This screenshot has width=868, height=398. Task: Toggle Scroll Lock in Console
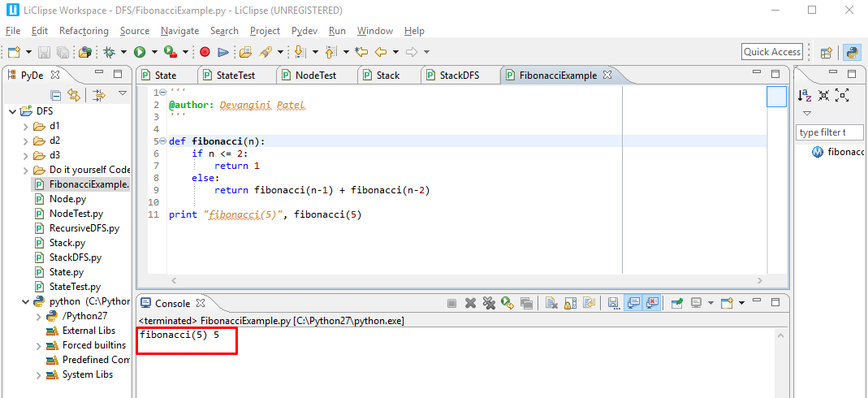pyautogui.click(x=570, y=303)
